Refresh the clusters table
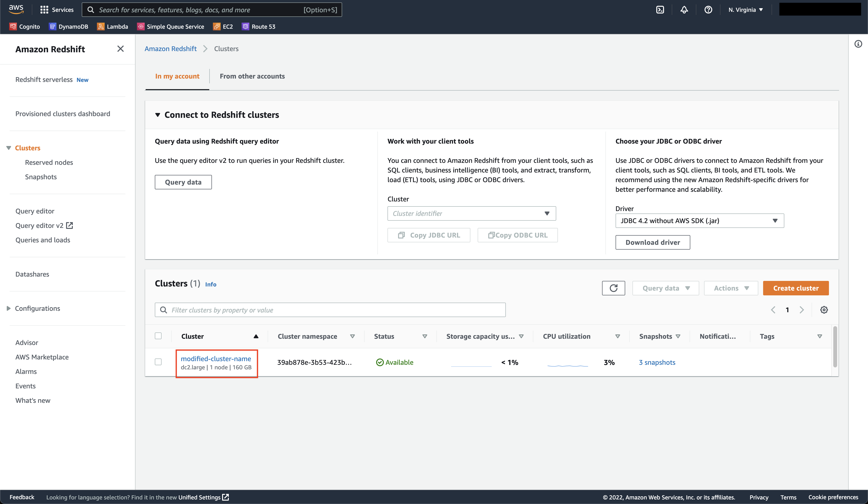This screenshot has width=868, height=504. [x=613, y=288]
